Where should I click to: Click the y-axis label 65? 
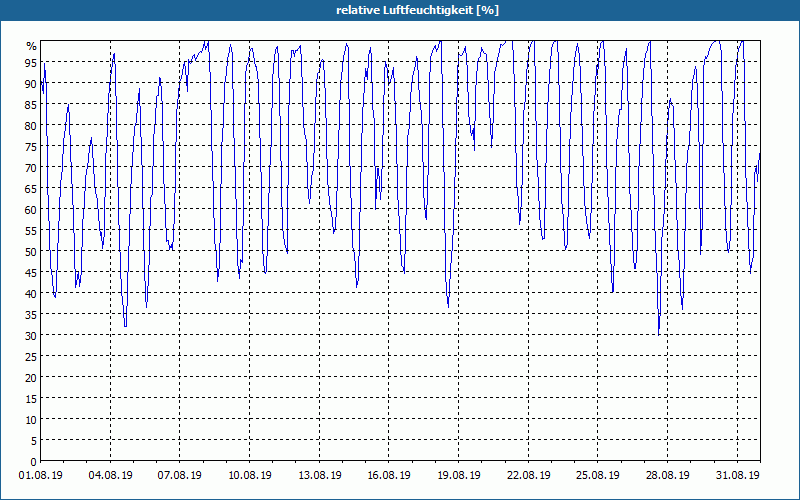pyautogui.click(x=31, y=189)
